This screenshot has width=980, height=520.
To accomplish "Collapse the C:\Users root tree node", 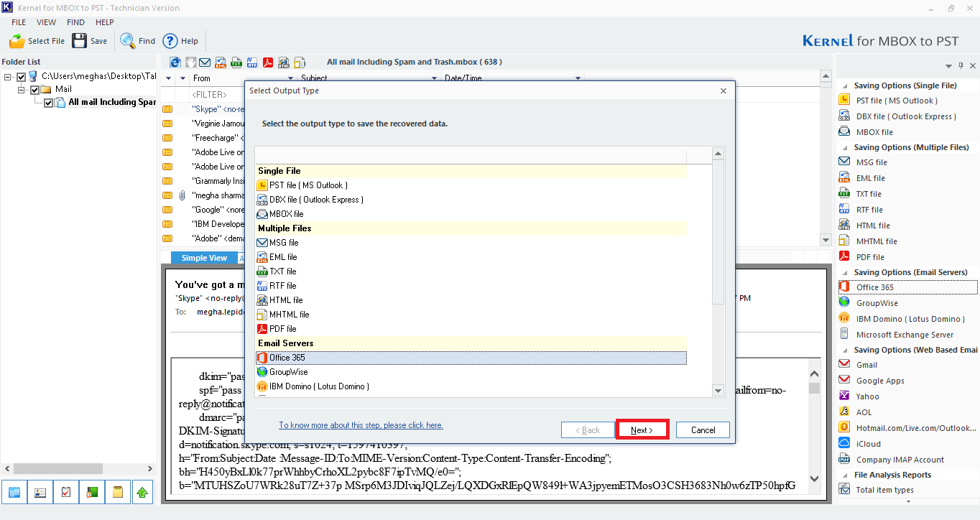I will click(x=8, y=77).
